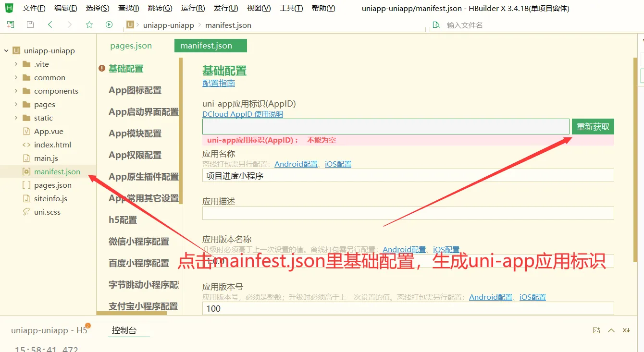644x352 pixels.
Task: Click the bookmark star icon
Action: [89, 24]
